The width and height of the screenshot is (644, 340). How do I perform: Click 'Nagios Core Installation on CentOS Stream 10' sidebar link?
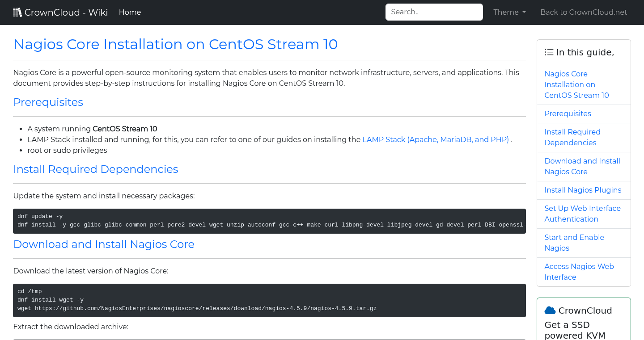(576, 84)
